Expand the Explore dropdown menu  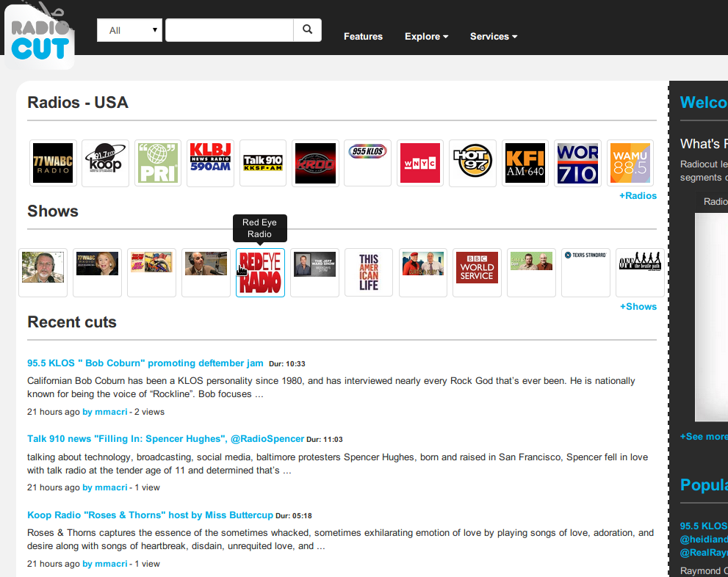(x=426, y=37)
